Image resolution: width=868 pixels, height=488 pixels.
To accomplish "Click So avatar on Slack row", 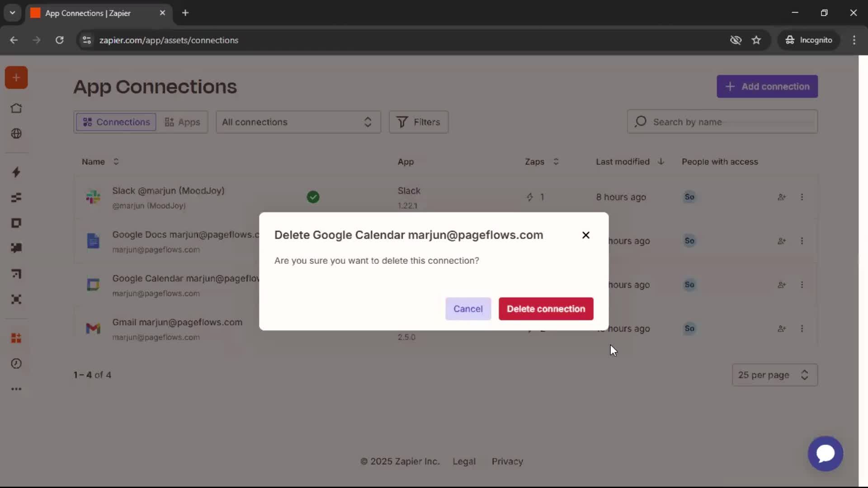I will pyautogui.click(x=689, y=197).
